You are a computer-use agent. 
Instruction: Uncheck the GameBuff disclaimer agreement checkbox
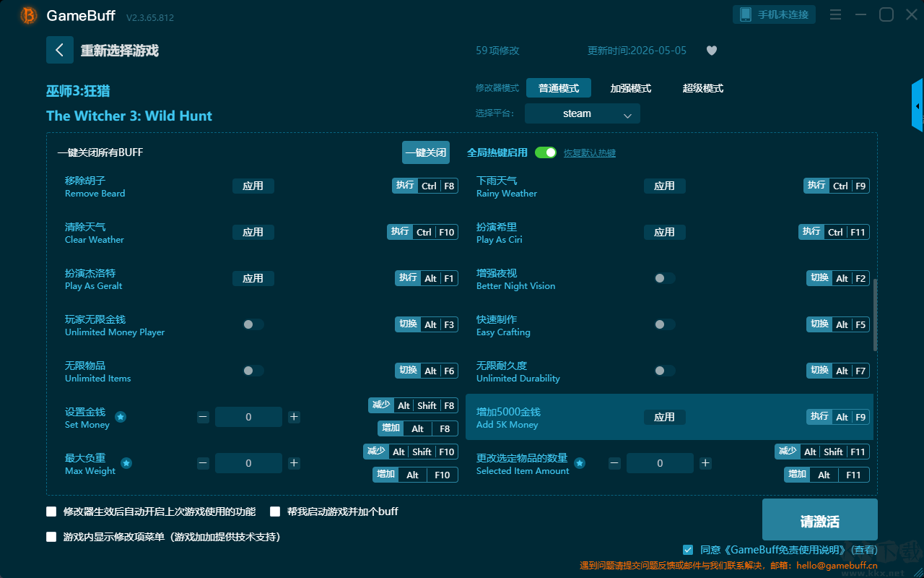pos(688,550)
